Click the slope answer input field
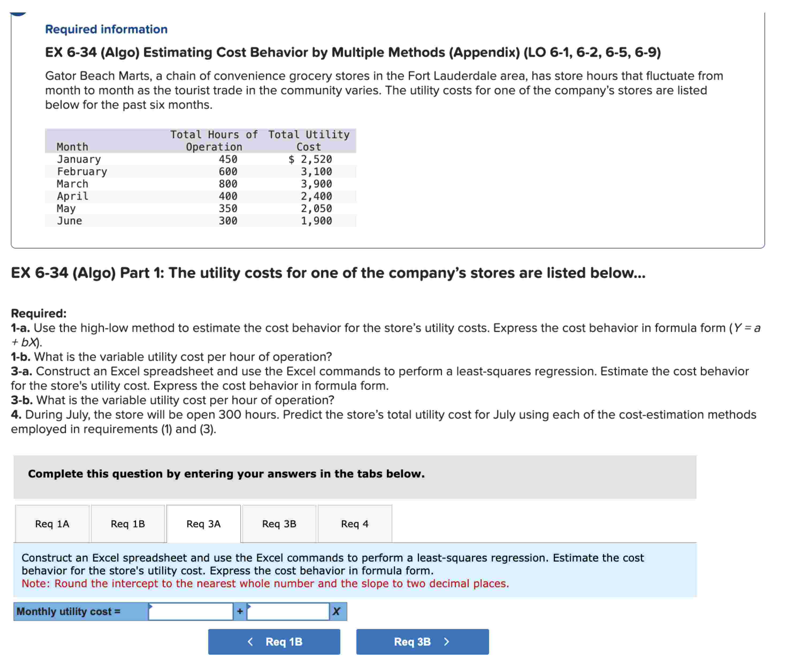Viewport: 812px width, 670px height. coord(289,612)
